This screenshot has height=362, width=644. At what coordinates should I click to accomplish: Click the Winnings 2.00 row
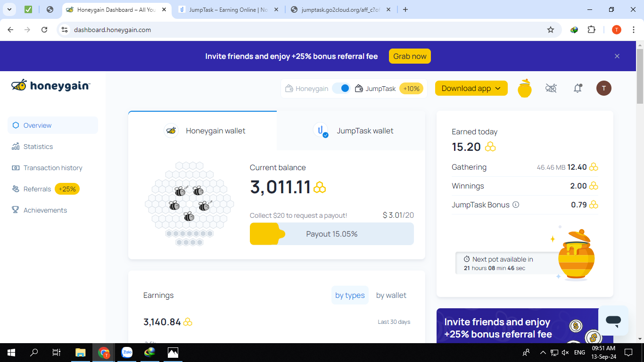(x=525, y=186)
